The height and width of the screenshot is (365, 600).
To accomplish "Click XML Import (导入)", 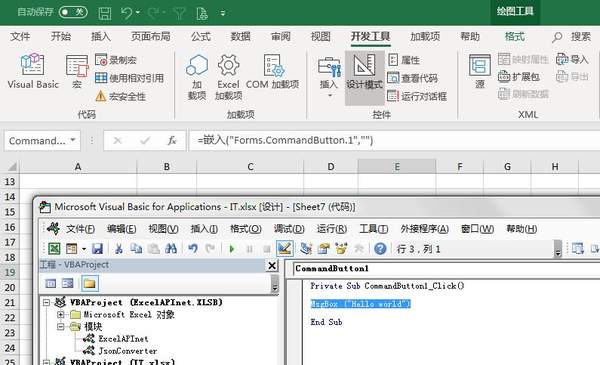I will pos(572,59).
